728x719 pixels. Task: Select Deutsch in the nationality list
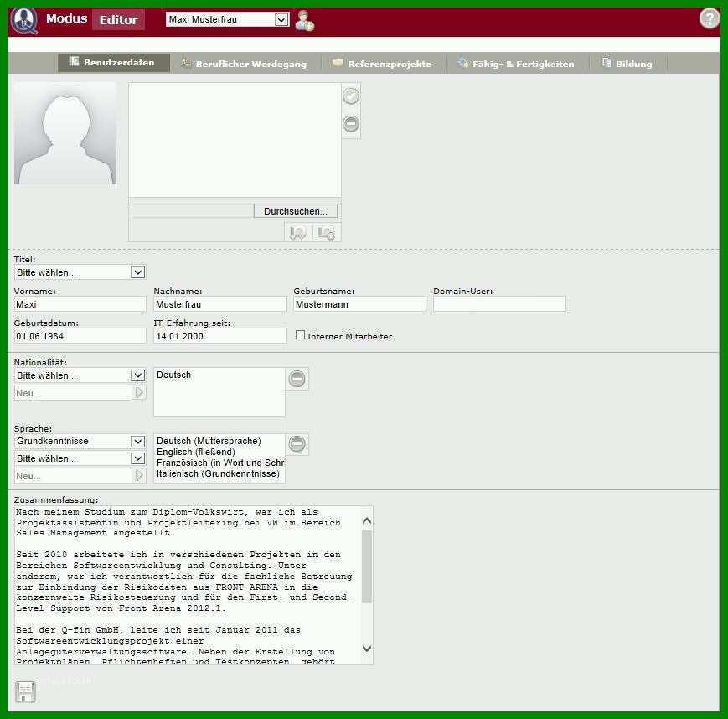coord(219,375)
